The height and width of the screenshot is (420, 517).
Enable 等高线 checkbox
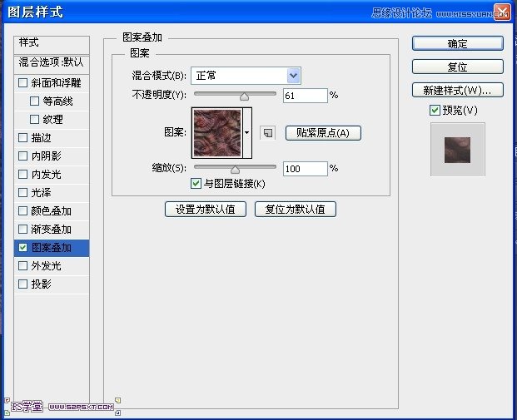point(35,101)
